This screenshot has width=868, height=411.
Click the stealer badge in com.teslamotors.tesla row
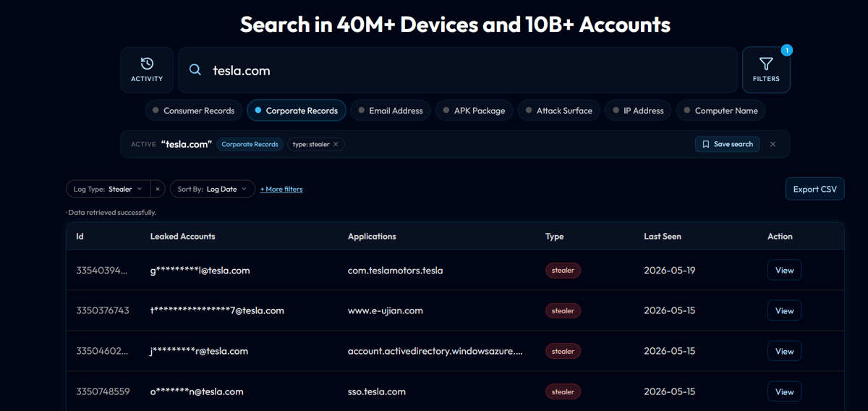click(x=563, y=270)
